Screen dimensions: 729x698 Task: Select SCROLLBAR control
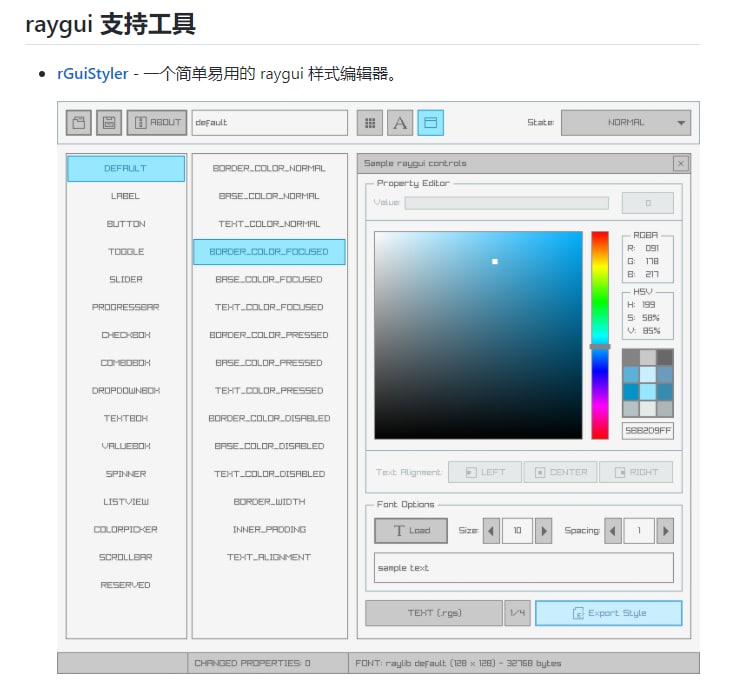(126, 557)
